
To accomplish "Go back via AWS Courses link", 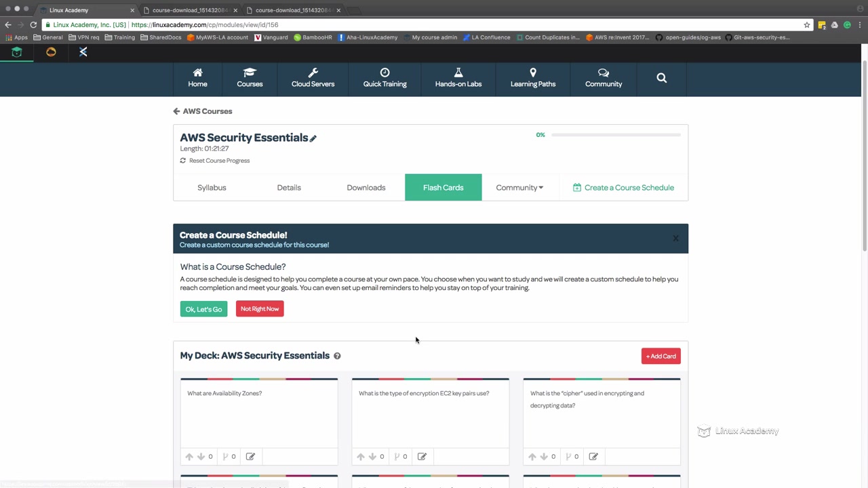I will [x=203, y=111].
